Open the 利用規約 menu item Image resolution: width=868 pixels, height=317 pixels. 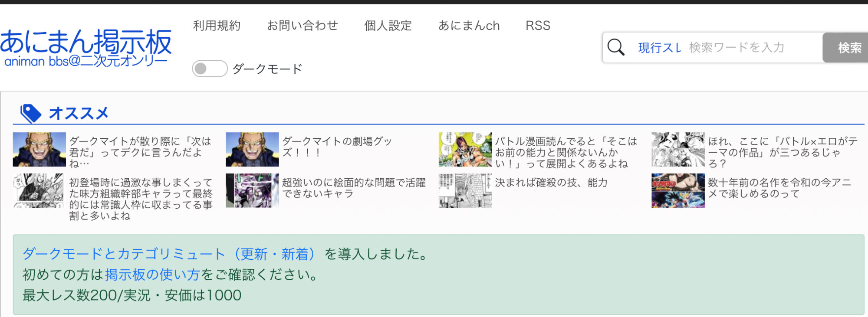pos(217,26)
